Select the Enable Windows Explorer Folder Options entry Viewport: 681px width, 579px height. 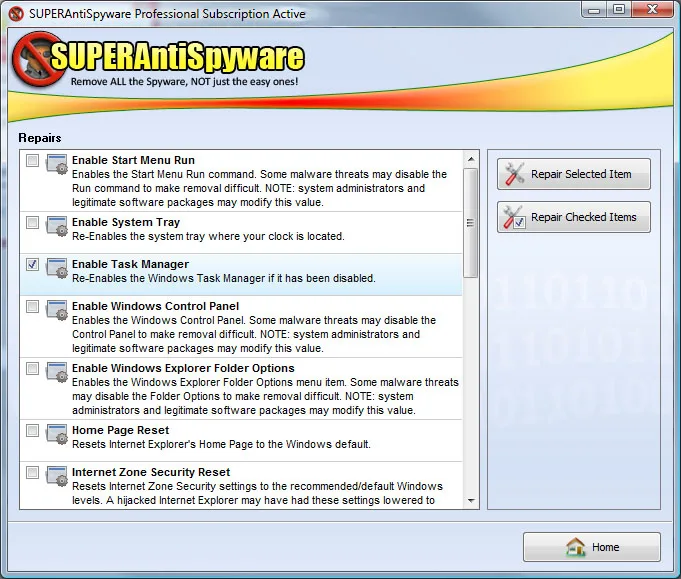click(241, 389)
